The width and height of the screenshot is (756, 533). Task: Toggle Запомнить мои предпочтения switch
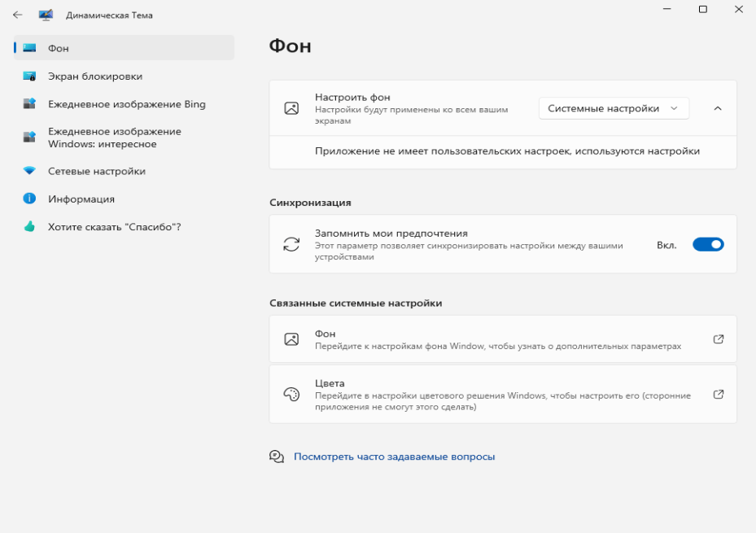(x=708, y=244)
